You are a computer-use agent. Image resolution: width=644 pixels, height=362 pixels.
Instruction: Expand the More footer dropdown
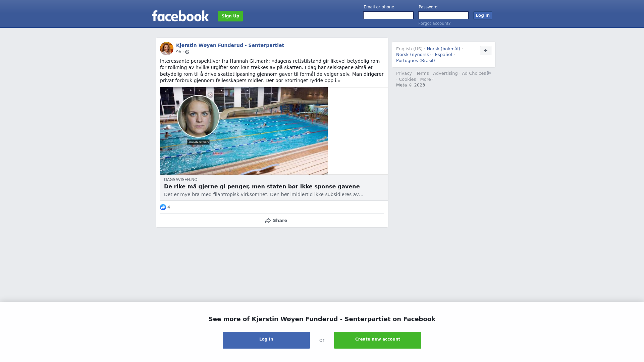[x=427, y=79]
